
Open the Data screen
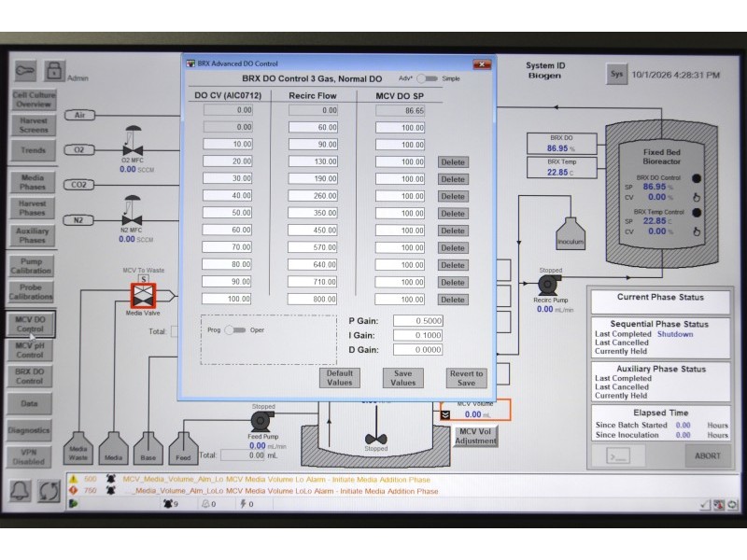point(29,404)
